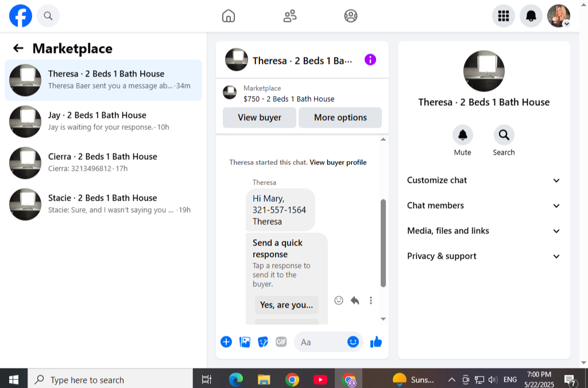Viewport: 588px width, 388px height.
Task: Search within the conversation
Action: 504,140
